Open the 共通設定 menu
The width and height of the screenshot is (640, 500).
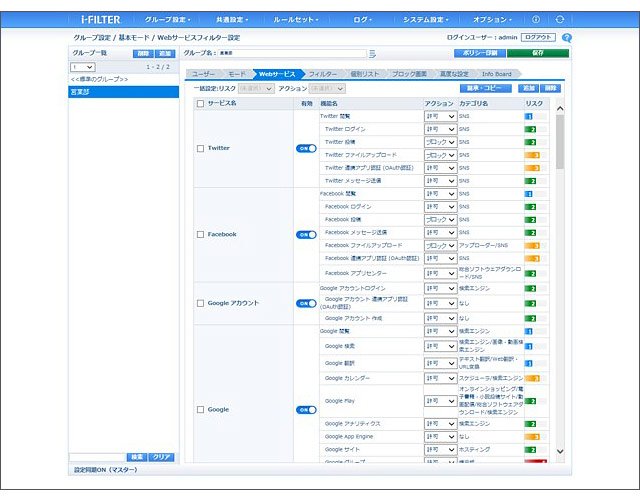(232, 20)
